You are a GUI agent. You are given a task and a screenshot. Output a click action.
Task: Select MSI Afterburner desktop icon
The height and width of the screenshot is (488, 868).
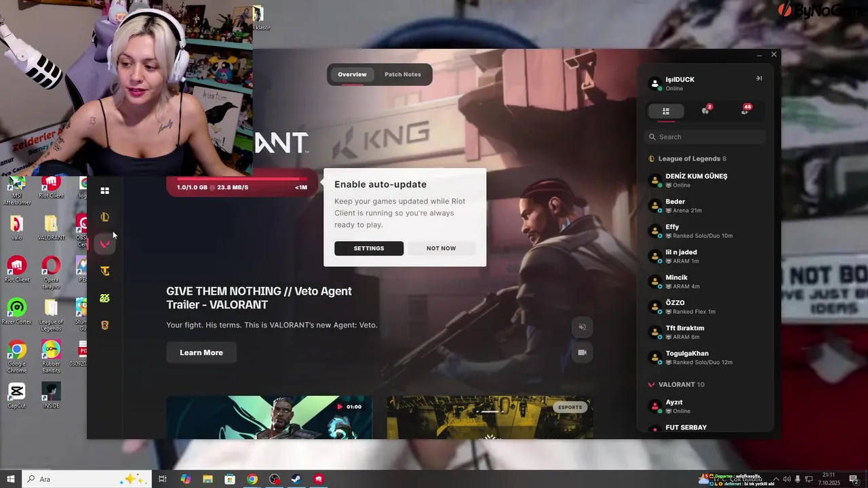[x=17, y=190]
